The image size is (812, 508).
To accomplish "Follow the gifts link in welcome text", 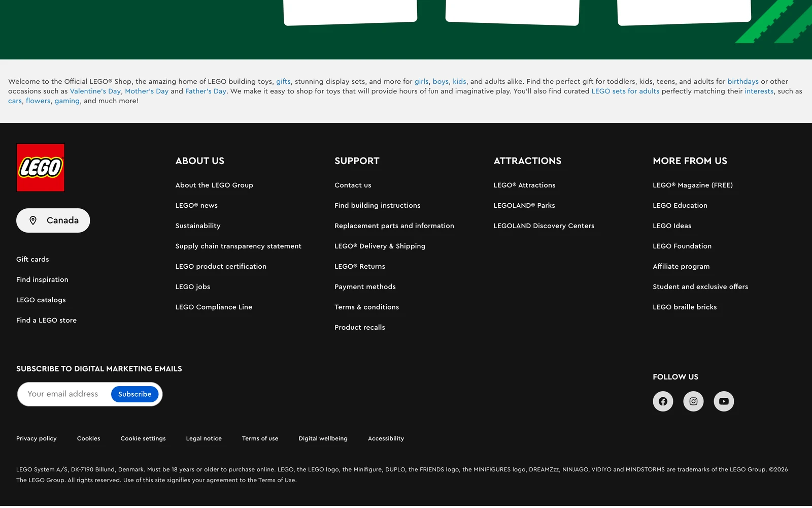I will click(x=283, y=81).
